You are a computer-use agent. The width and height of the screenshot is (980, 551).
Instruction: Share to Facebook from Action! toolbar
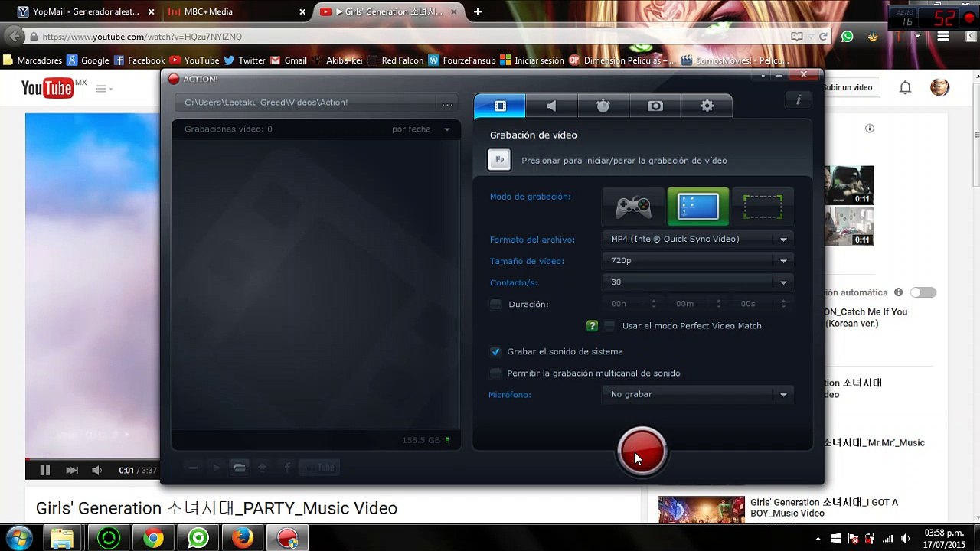[x=287, y=468]
